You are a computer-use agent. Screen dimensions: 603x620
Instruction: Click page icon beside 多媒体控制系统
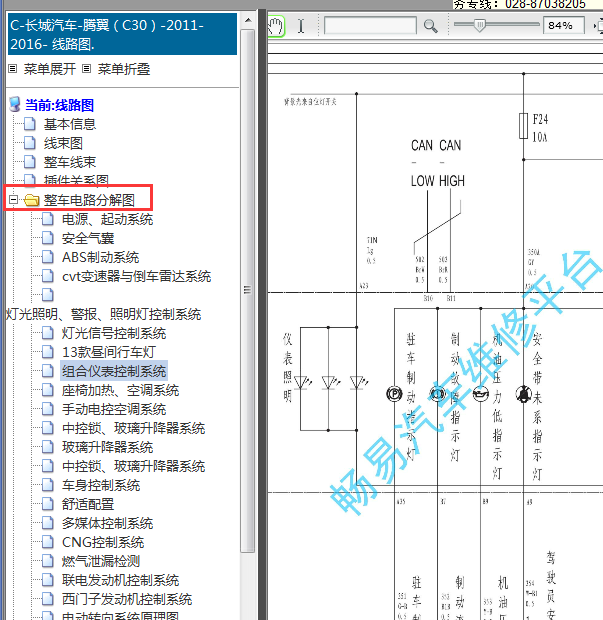click(x=48, y=523)
